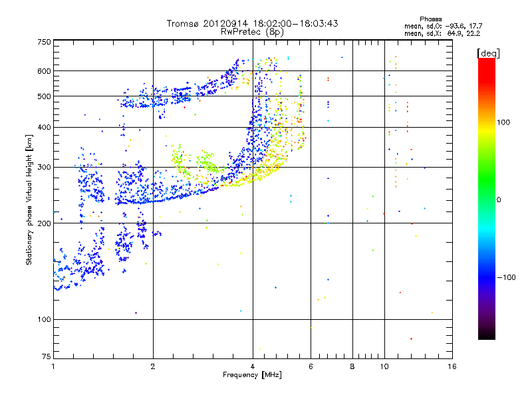Click the x-axis tick label '1'
Screen dimensions: 532x399
pos(53,366)
